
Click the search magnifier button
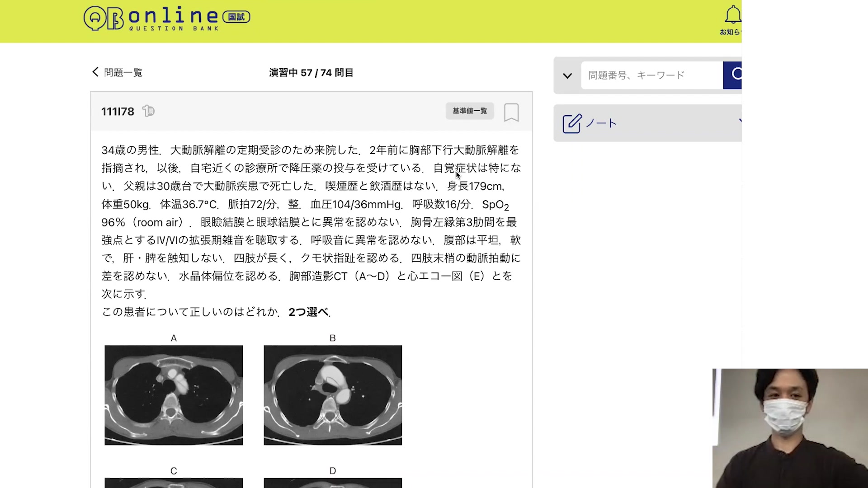click(733, 75)
